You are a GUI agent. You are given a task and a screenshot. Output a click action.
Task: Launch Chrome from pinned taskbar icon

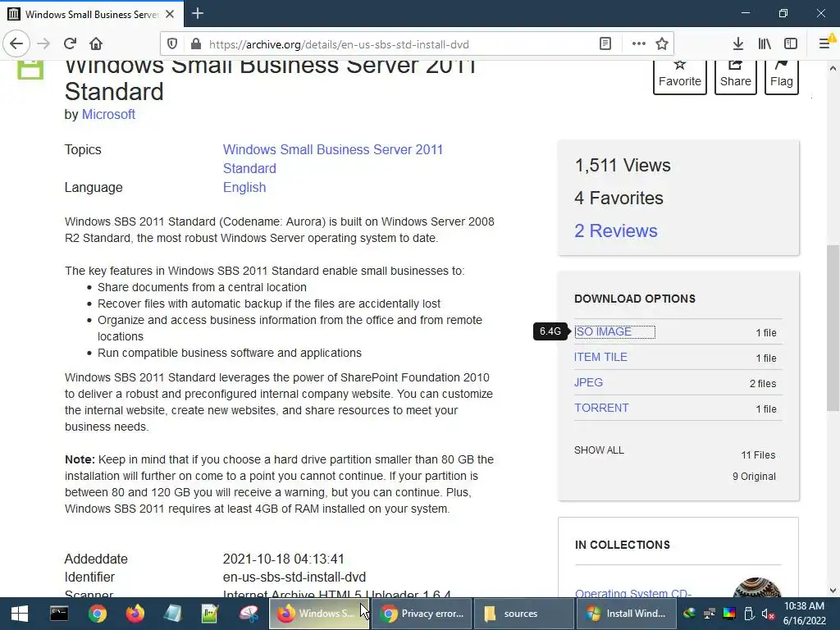pyautogui.click(x=97, y=614)
